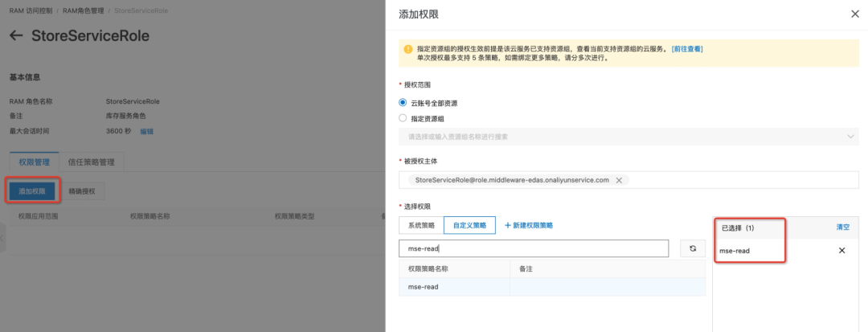This screenshot has width=868, height=332.
Task: Select 云账号全部资源 radio option
Action: click(x=403, y=103)
